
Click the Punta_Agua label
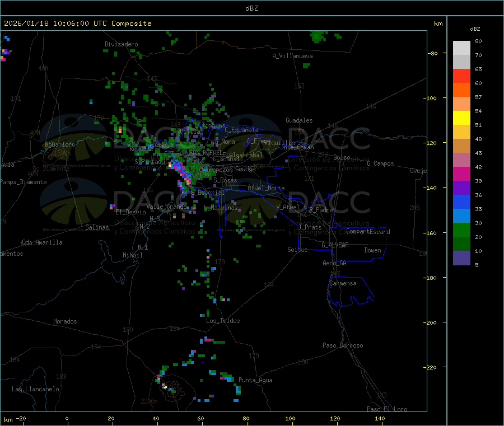(x=255, y=380)
